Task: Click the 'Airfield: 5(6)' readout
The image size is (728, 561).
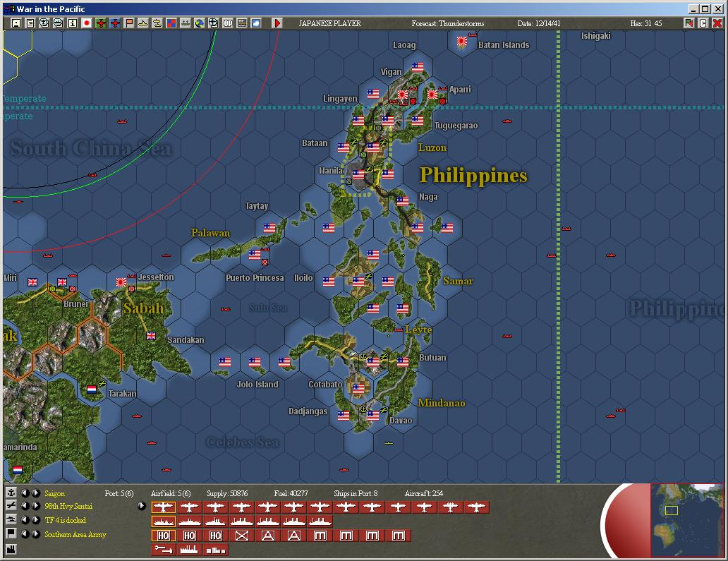Action: pos(171,493)
